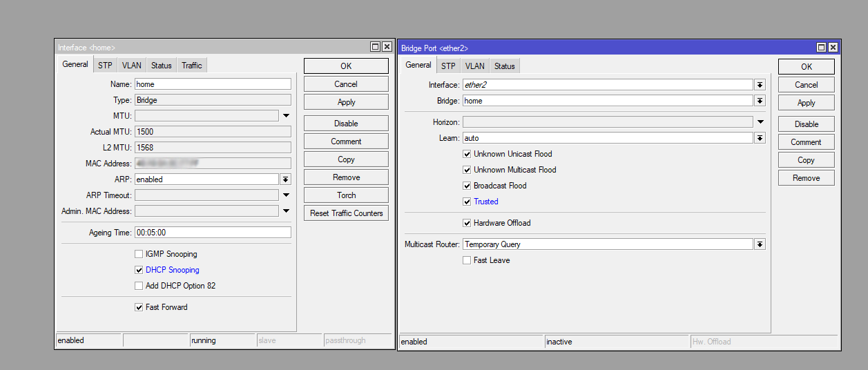Expand the MTU field arrow

tap(286, 116)
